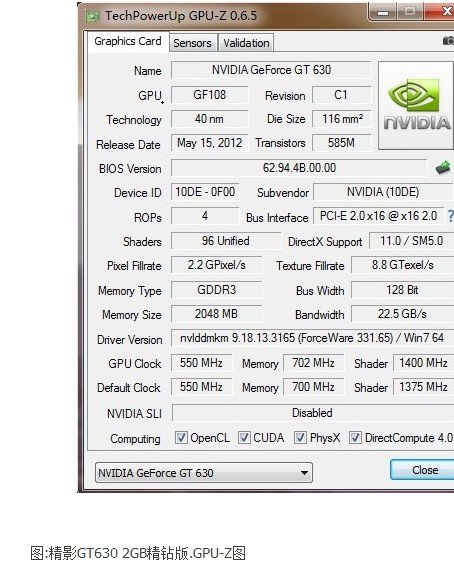
Task: Toggle the DirectCompute 4.0 checkbox
Action: [x=355, y=437]
